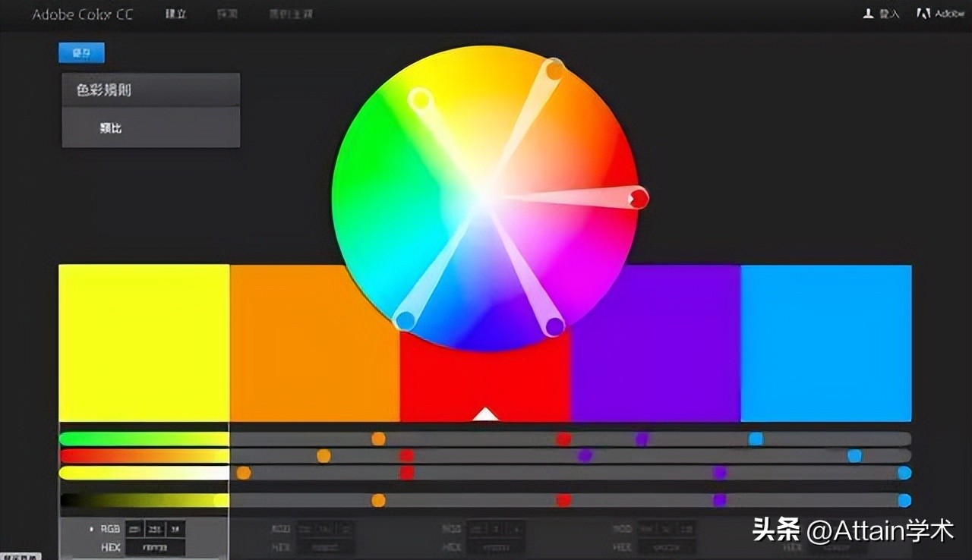Click the HEX input field under yellow swatch
This screenshot has width=972, height=560.
click(155, 547)
